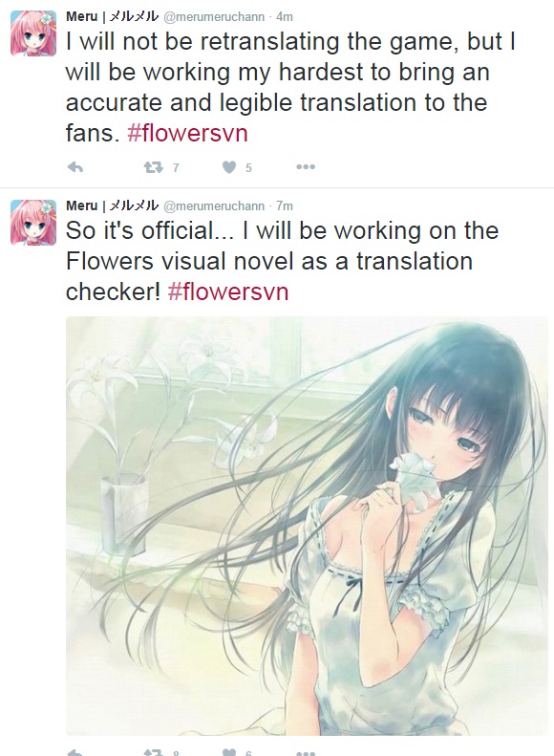Click Meru's avatar on first tweet
554x756 pixels.
pos(33,33)
